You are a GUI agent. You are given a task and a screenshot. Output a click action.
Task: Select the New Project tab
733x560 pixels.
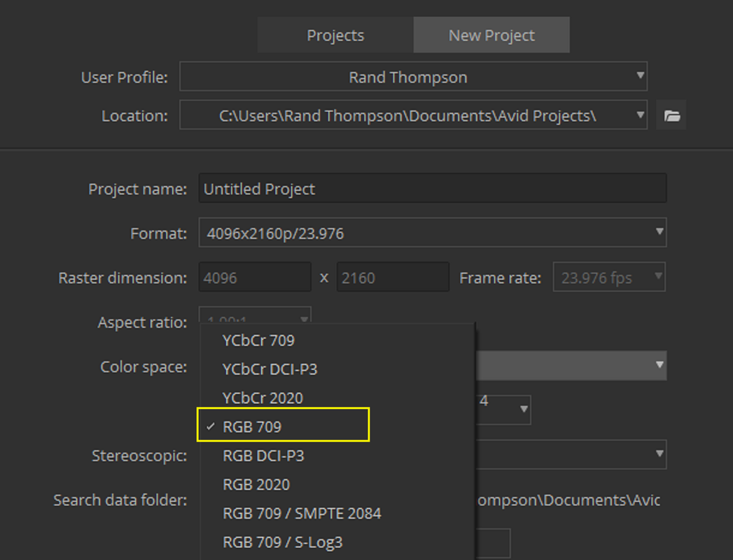(491, 35)
